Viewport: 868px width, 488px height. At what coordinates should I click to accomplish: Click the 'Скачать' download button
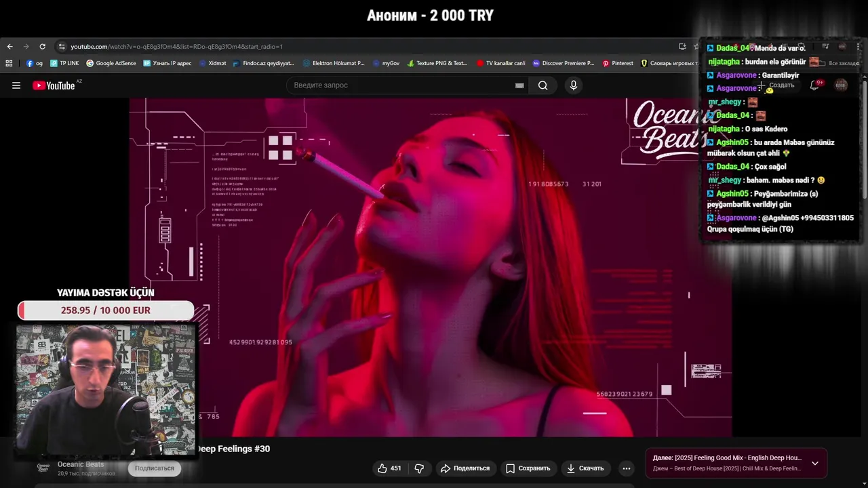[x=585, y=468]
